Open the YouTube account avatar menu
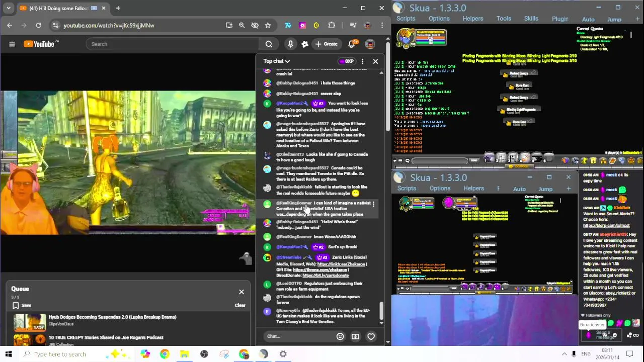Image resolution: width=644 pixels, height=362 pixels. click(370, 44)
